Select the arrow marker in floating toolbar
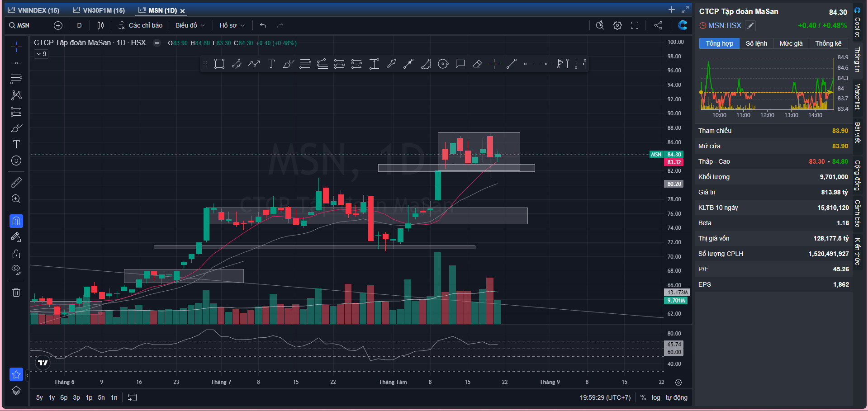 pyautogui.click(x=391, y=64)
